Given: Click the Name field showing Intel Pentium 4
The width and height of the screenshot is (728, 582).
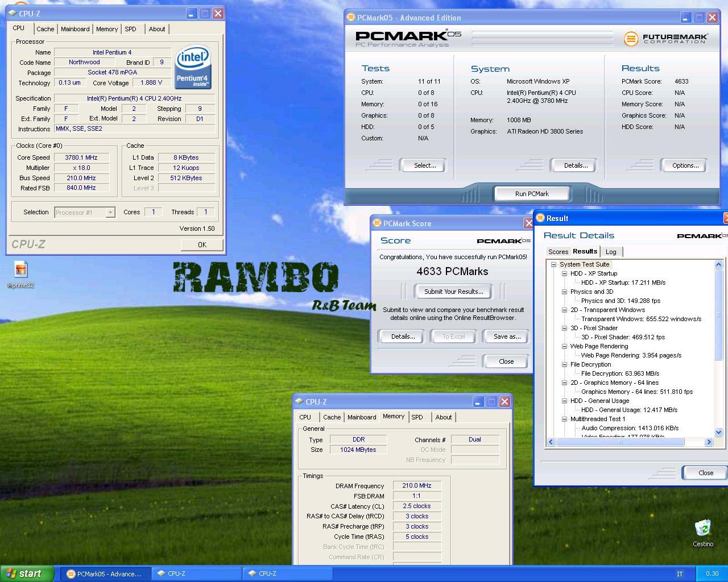Looking at the screenshot, I should (x=113, y=52).
